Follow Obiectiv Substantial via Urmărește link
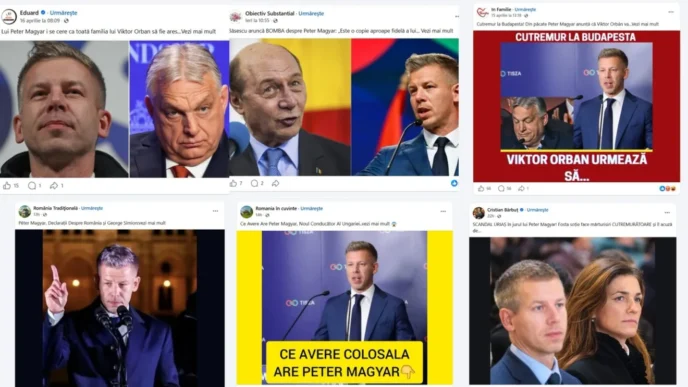 click(311, 14)
